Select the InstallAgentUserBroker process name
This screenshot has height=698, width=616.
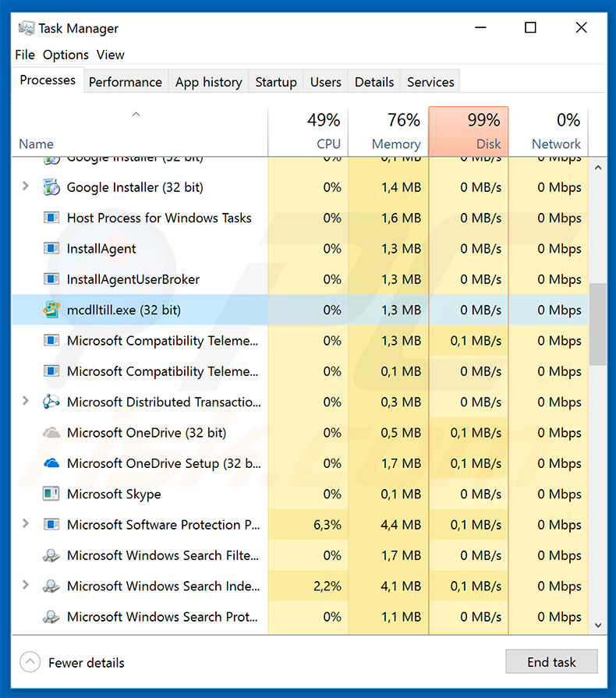click(133, 279)
